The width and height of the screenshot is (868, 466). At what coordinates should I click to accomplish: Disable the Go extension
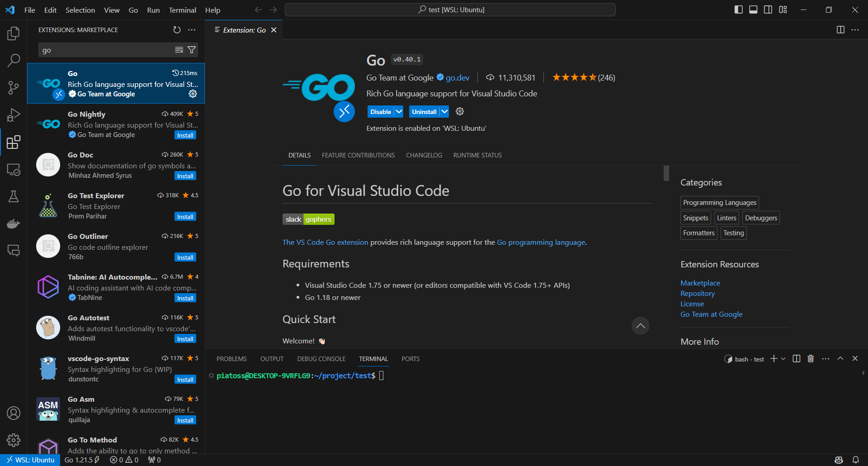[x=381, y=112]
